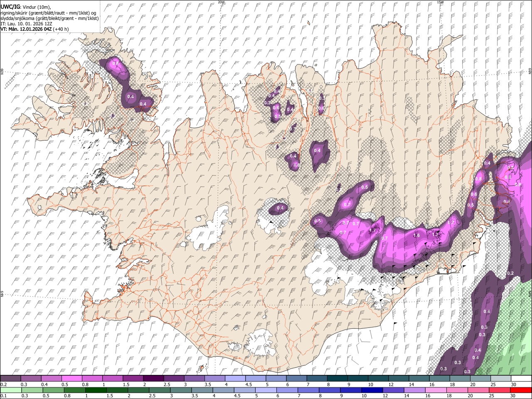The image size is (532, 399).
Task: Click the '(+40 h)' forecast offset text
Action: pos(61,29)
